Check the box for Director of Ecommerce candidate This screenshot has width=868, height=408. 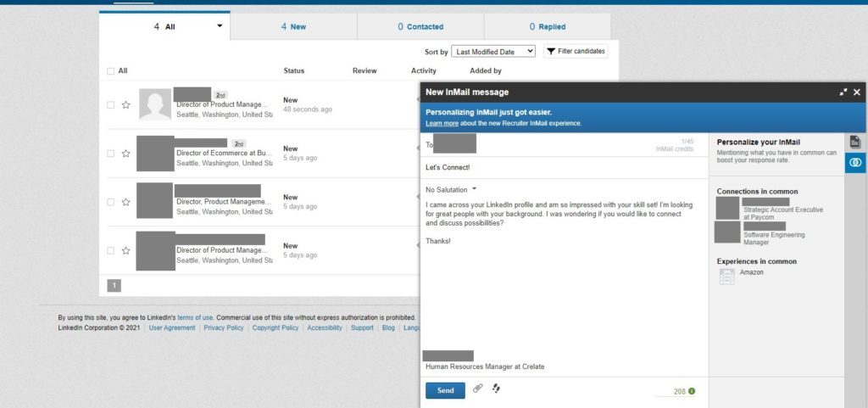coord(111,154)
